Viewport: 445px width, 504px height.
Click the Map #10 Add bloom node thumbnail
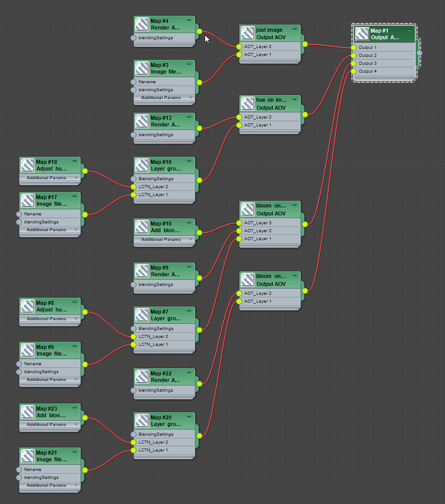click(x=142, y=226)
